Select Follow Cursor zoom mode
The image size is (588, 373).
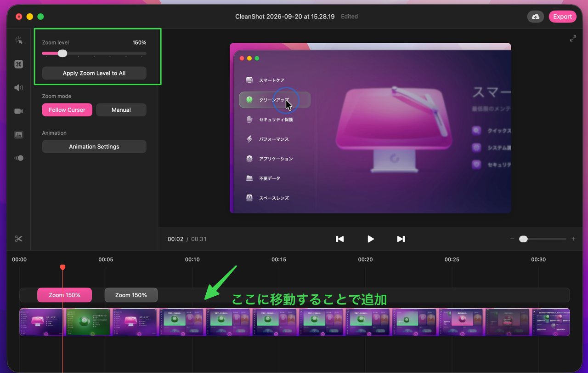click(x=67, y=110)
